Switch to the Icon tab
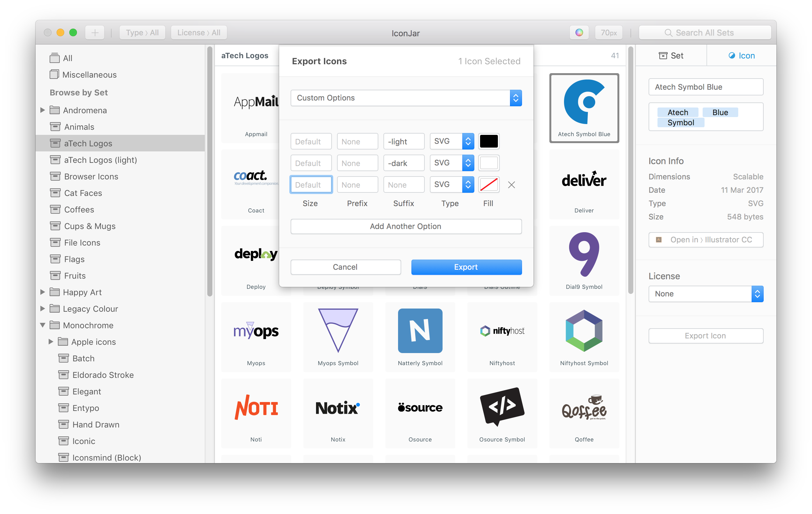 pyautogui.click(x=741, y=56)
